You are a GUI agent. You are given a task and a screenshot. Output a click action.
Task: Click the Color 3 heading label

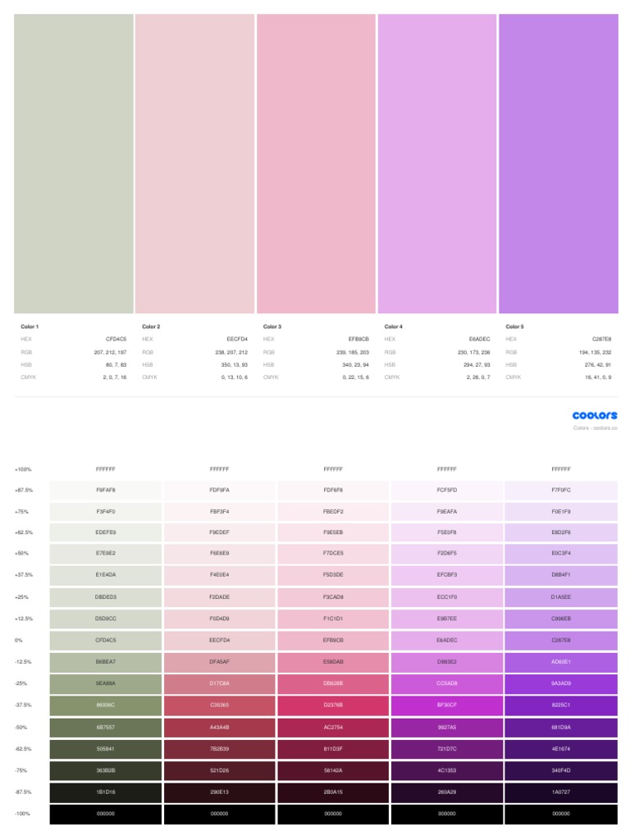point(272,326)
